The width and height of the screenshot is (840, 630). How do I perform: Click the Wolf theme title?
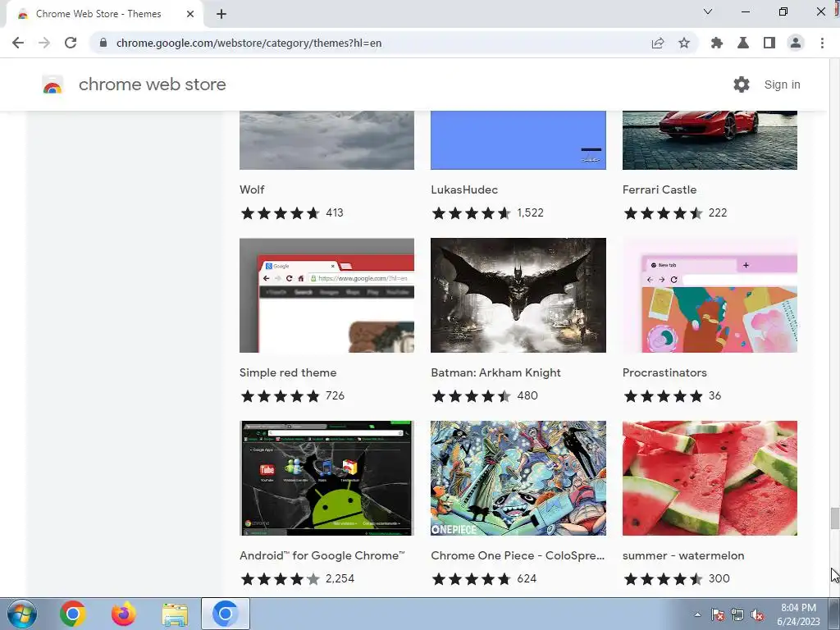pyautogui.click(x=252, y=189)
